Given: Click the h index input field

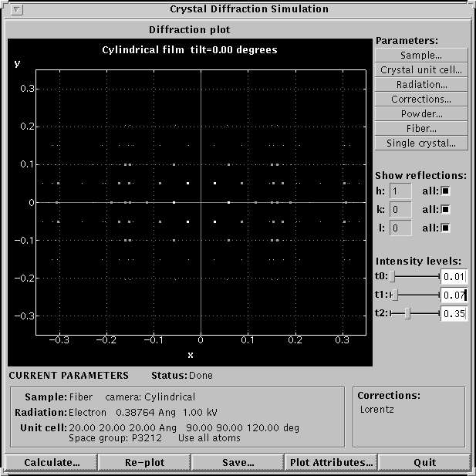Looking at the screenshot, I should click(400, 191).
